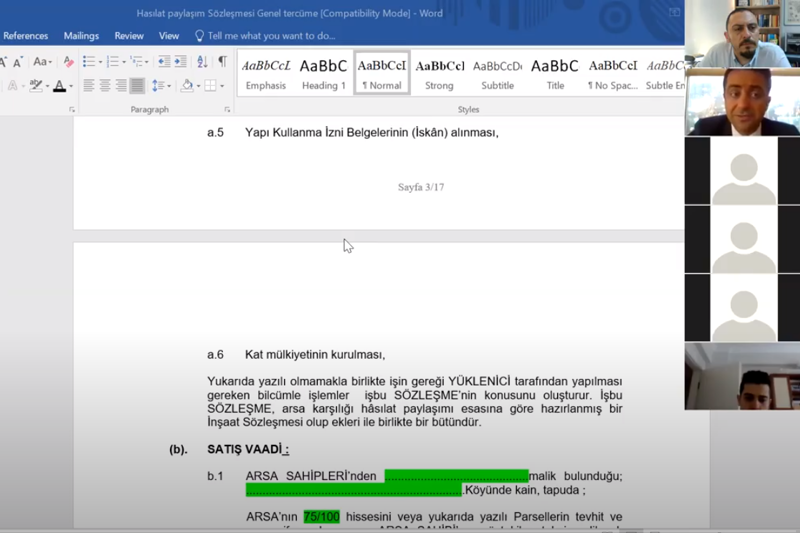This screenshot has width=800, height=533.
Task: Click the SATIŞ VAADİ heading
Action: 248,449
